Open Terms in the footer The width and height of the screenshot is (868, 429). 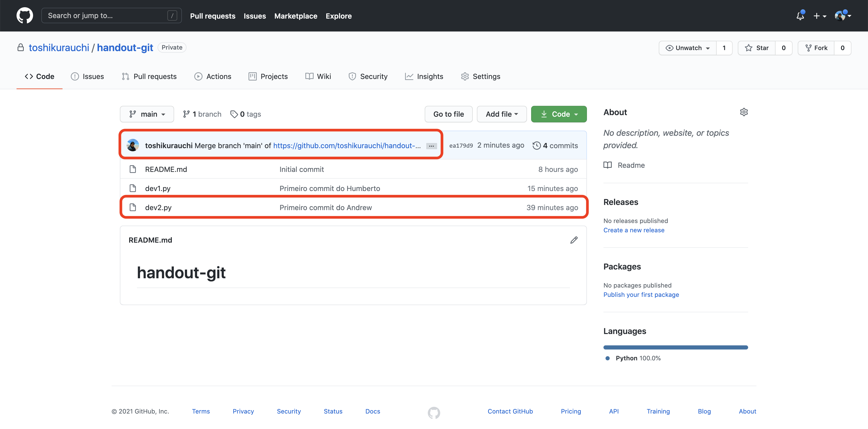201,411
